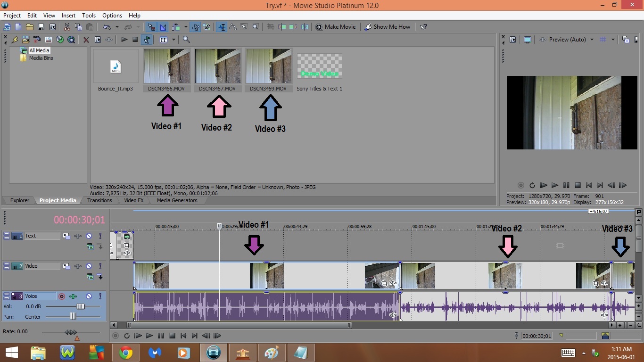Viewport: 644px width, 362px height.
Task: Click the Open project folder icon
Action: click(29, 27)
